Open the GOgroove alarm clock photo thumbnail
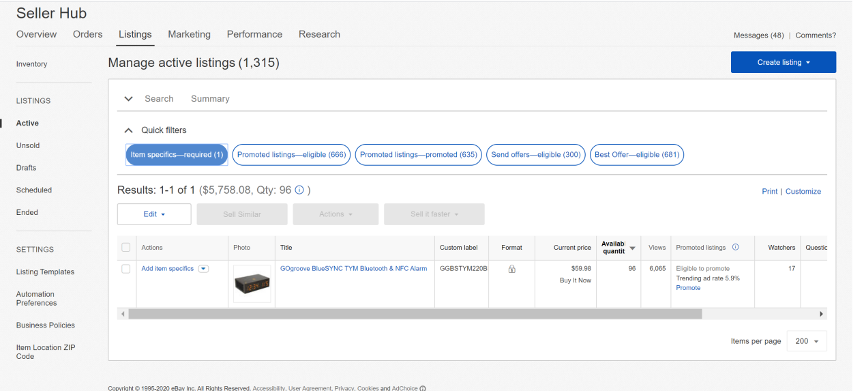The image size is (862, 391). click(x=252, y=284)
